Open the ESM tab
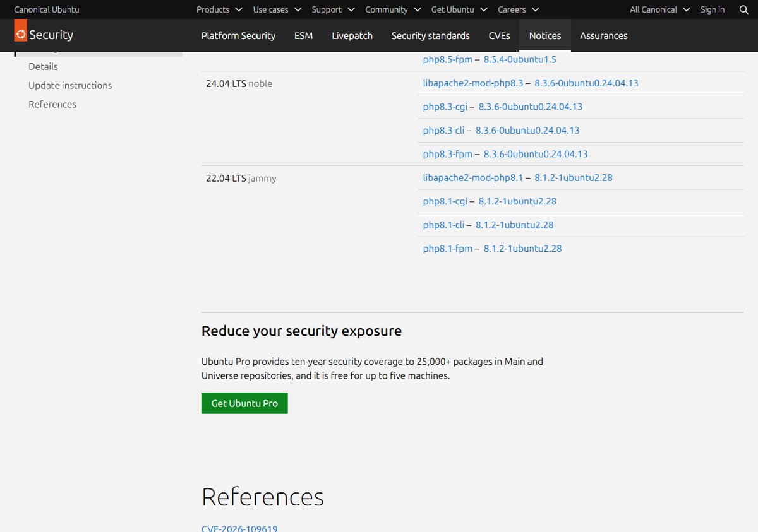The width and height of the screenshot is (758, 532). (303, 35)
